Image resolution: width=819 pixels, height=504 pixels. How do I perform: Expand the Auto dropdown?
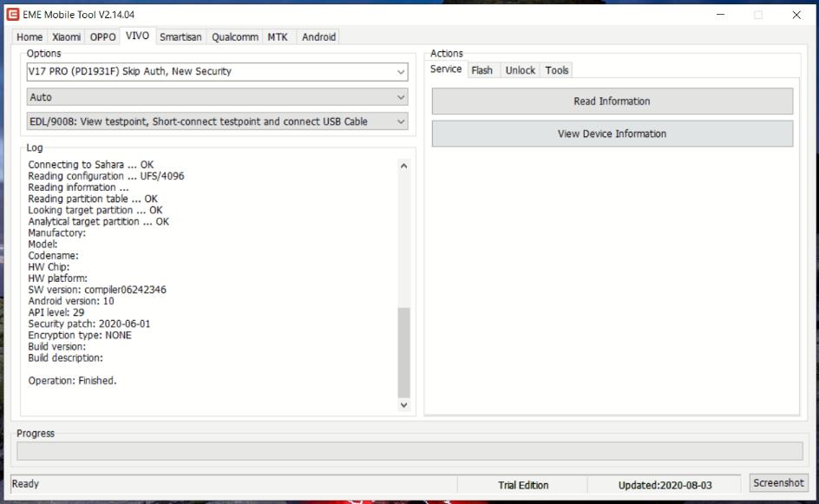pyautogui.click(x=217, y=97)
